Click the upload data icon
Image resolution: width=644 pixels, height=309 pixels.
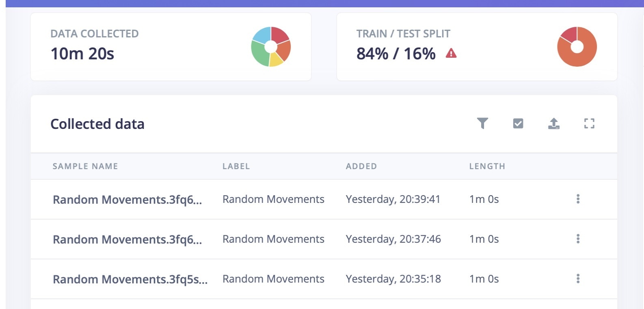[x=554, y=123]
